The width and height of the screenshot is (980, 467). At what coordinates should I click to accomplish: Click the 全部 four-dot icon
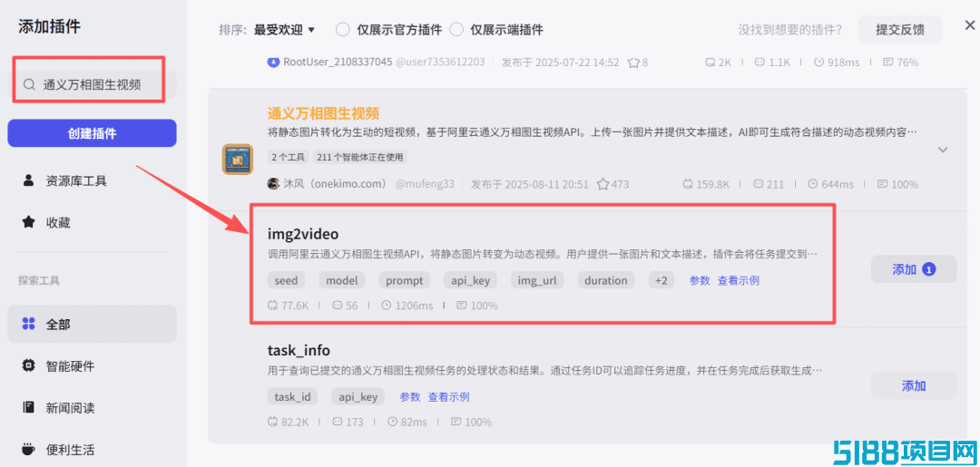point(28,324)
